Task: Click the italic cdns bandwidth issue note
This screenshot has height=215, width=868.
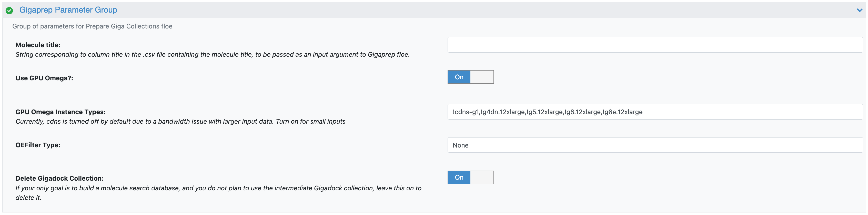Action: coord(180,122)
